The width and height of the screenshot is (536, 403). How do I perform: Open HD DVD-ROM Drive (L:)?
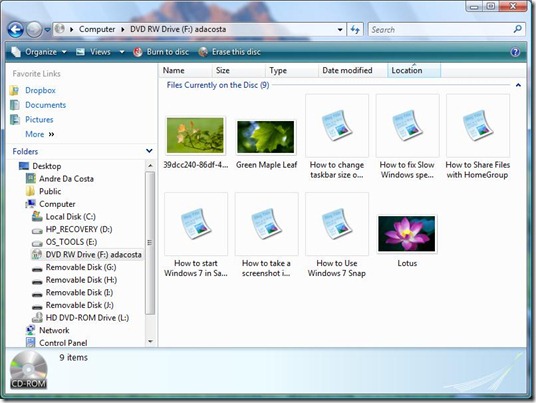(87, 318)
